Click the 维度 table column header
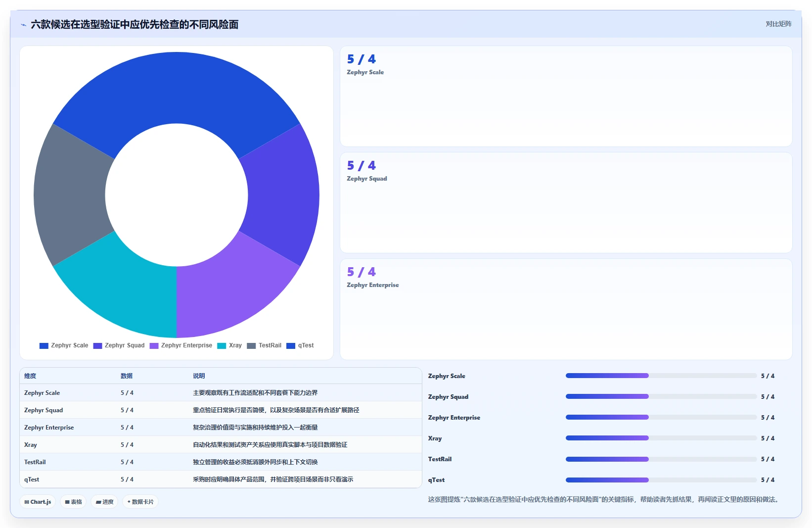 30,376
